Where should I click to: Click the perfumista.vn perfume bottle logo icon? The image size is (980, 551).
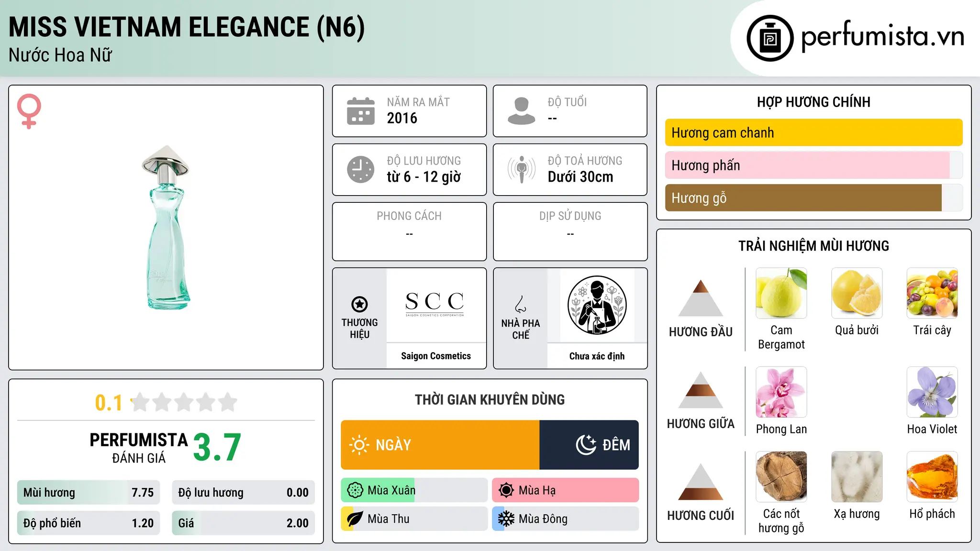coord(770,38)
